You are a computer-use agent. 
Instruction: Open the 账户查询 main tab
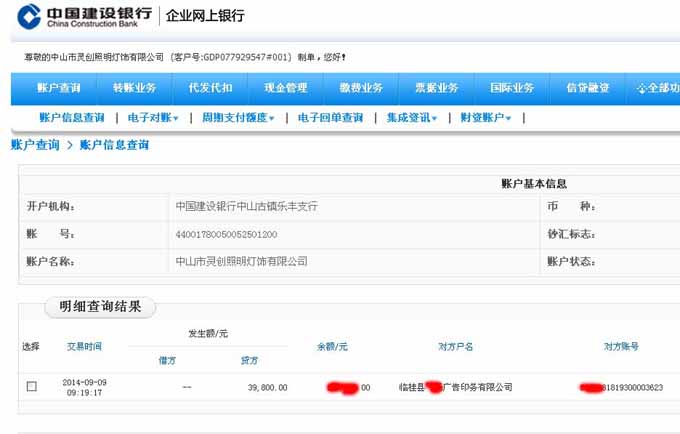pyautogui.click(x=59, y=88)
